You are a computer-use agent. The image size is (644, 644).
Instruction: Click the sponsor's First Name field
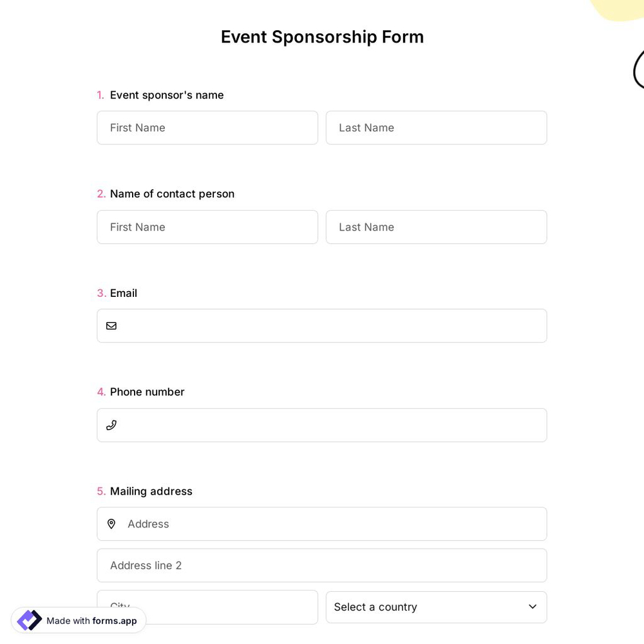click(207, 128)
